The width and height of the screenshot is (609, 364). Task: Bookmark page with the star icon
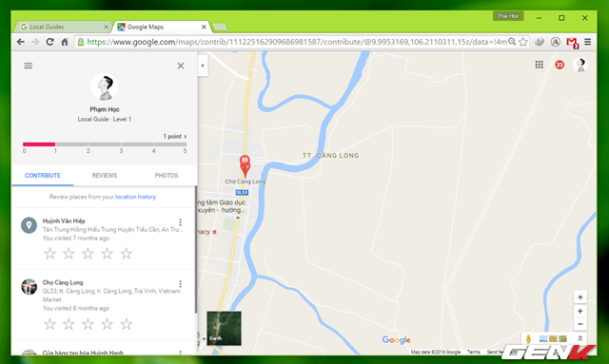(523, 42)
